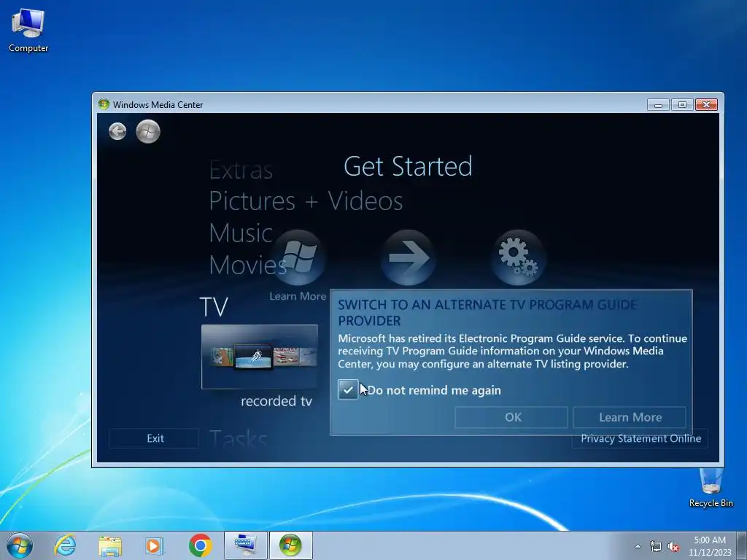Screen dimensions: 747x560
Task: Select Pictures + Videos menu item
Action: (306, 201)
